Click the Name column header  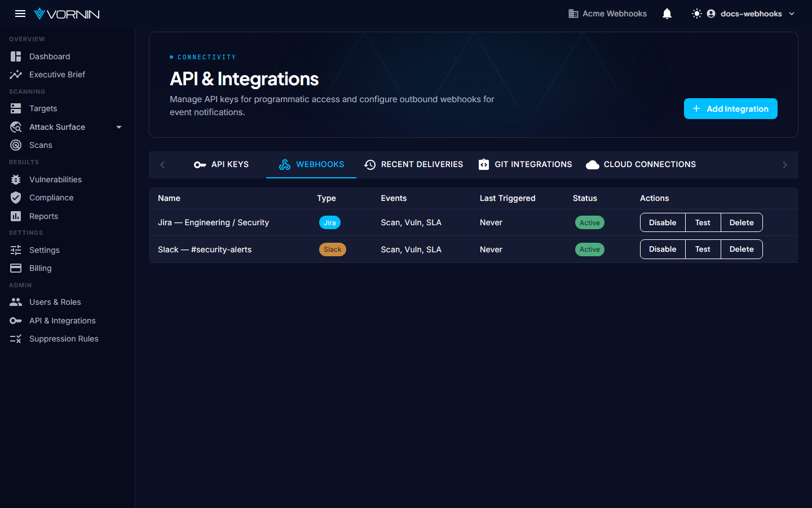(169, 198)
